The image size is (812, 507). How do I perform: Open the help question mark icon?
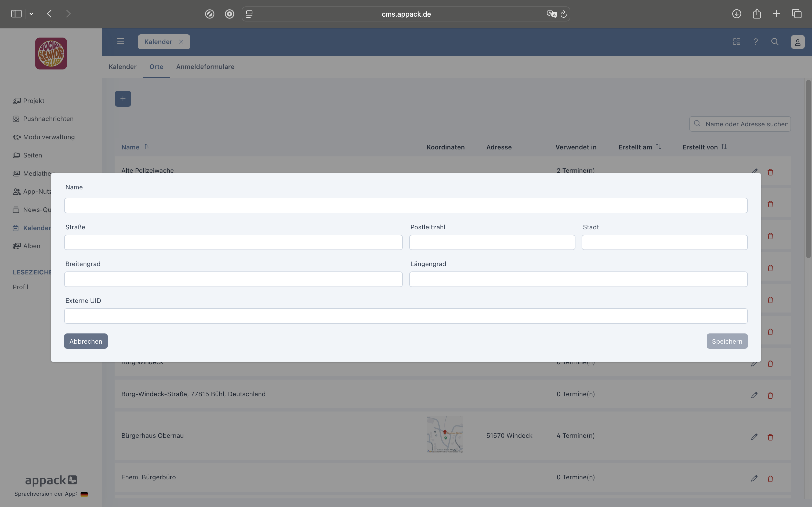point(756,42)
